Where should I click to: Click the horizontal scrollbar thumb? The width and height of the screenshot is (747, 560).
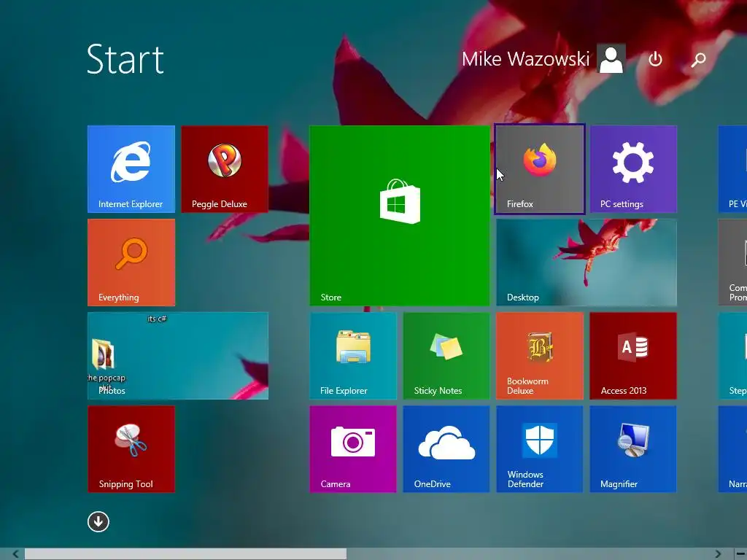tap(185, 554)
